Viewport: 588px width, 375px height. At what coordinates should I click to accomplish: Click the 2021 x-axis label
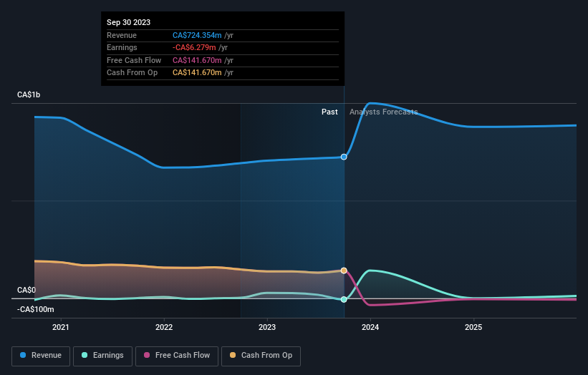tap(61, 327)
